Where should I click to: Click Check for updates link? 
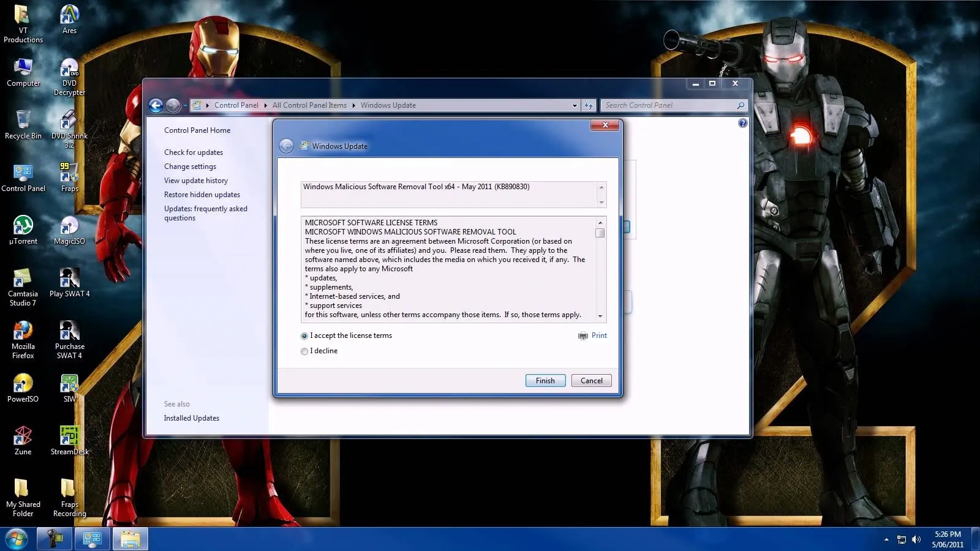194,152
